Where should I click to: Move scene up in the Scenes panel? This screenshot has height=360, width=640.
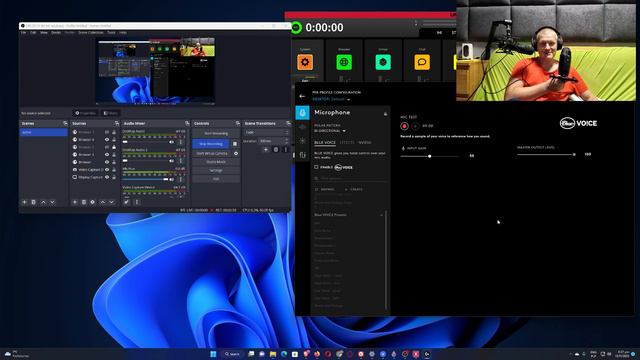43,202
